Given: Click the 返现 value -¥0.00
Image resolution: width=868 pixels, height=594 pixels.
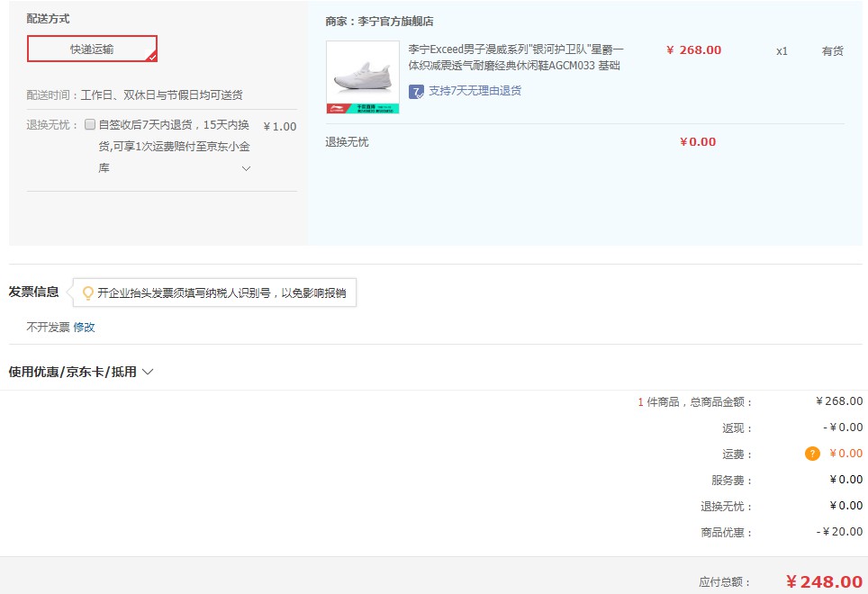Looking at the screenshot, I should [x=843, y=427].
